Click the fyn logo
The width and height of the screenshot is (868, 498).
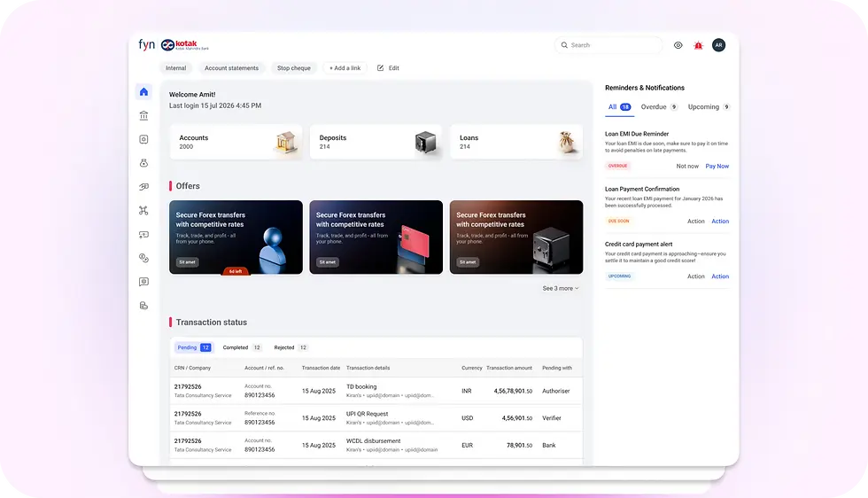tap(147, 44)
